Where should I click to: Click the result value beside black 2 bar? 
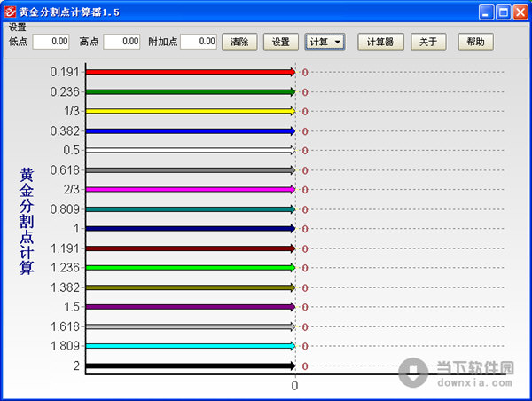(x=305, y=366)
